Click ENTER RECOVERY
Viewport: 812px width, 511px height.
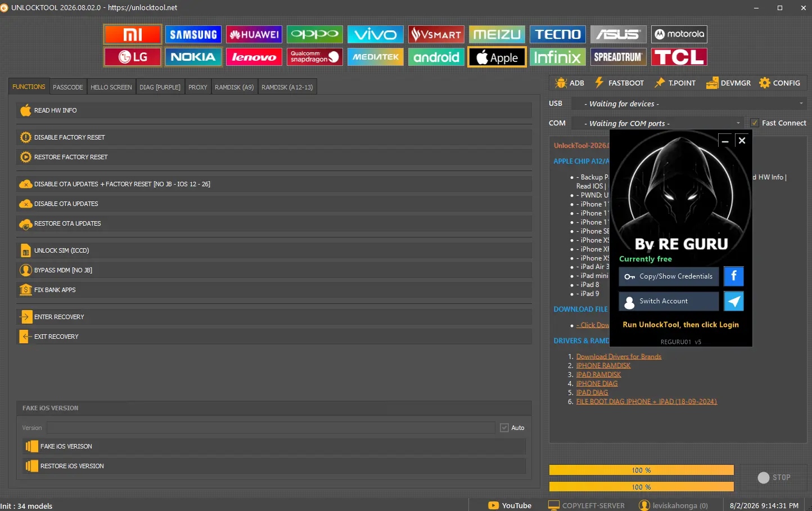point(274,317)
